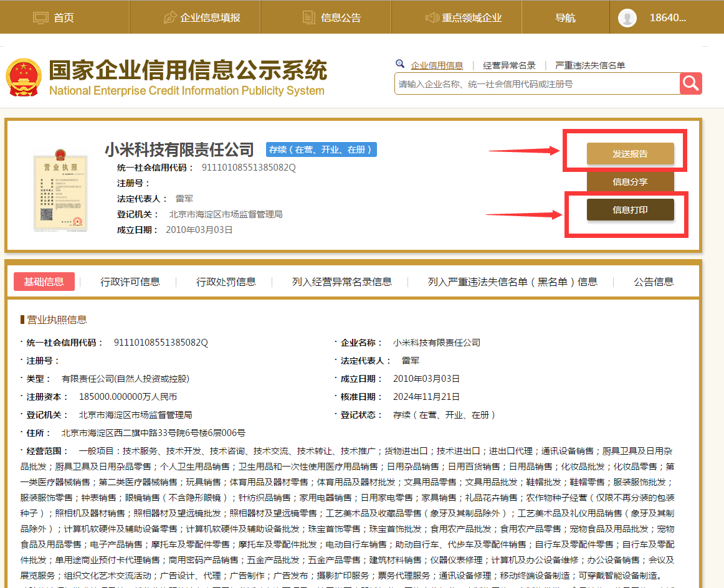Switch to the 列入严重违法失信名单（黑名单）信息 tab
This screenshot has width=724, height=588.
(513, 282)
